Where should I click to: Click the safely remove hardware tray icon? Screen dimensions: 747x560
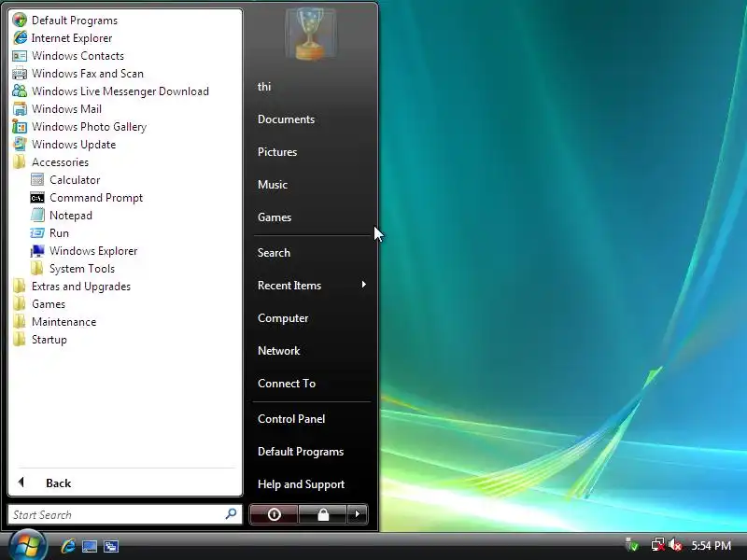pos(632,545)
